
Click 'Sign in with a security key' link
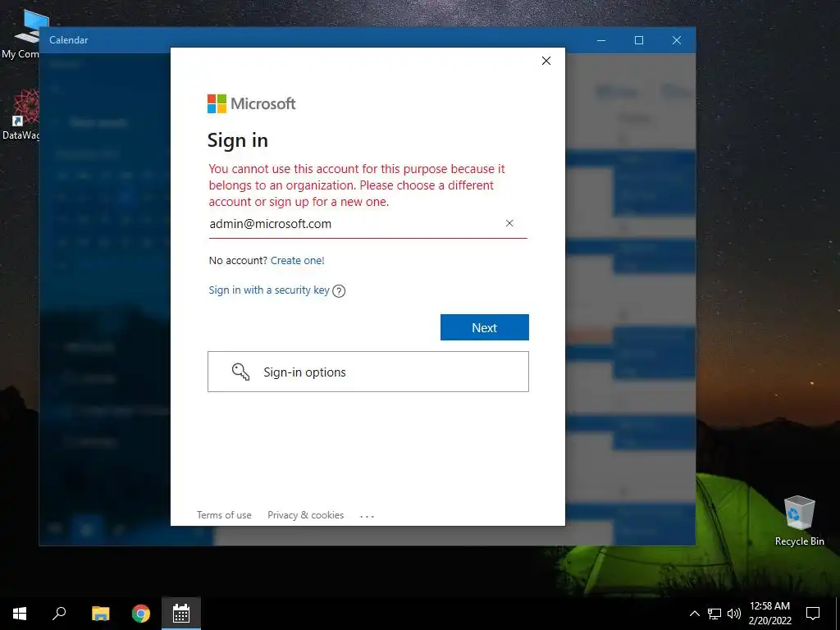[x=269, y=290]
